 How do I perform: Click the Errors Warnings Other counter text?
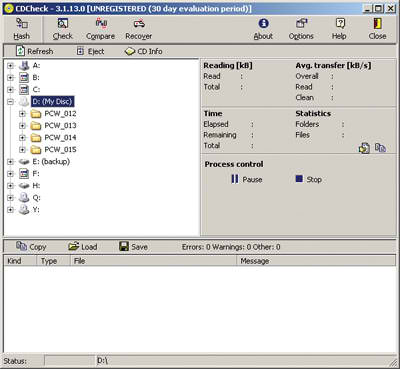pyautogui.click(x=231, y=247)
